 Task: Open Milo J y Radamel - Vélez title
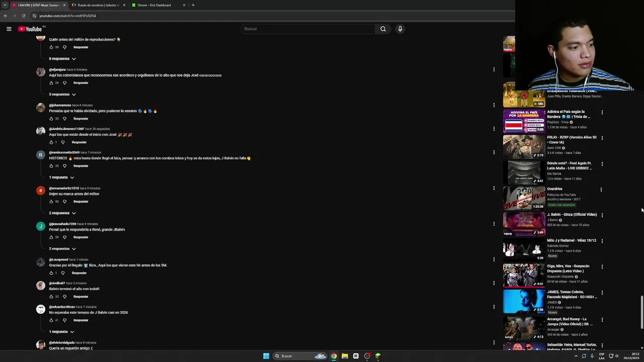coord(572,240)
